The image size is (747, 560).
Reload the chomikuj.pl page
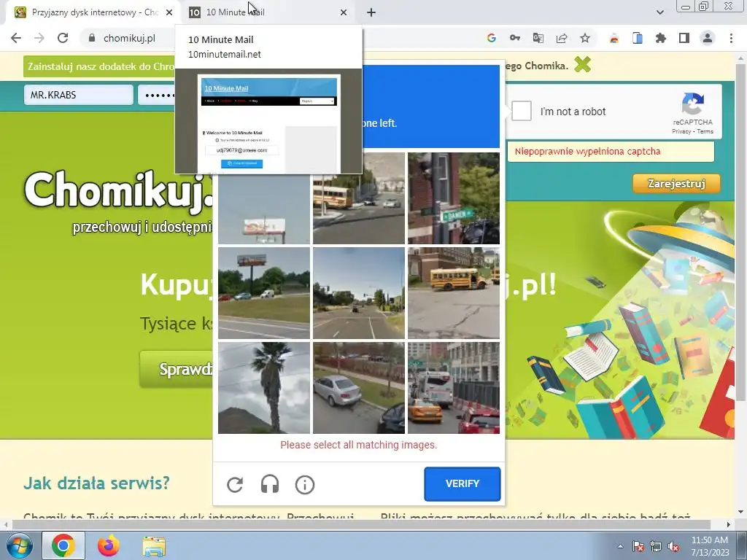coord(63,38)
